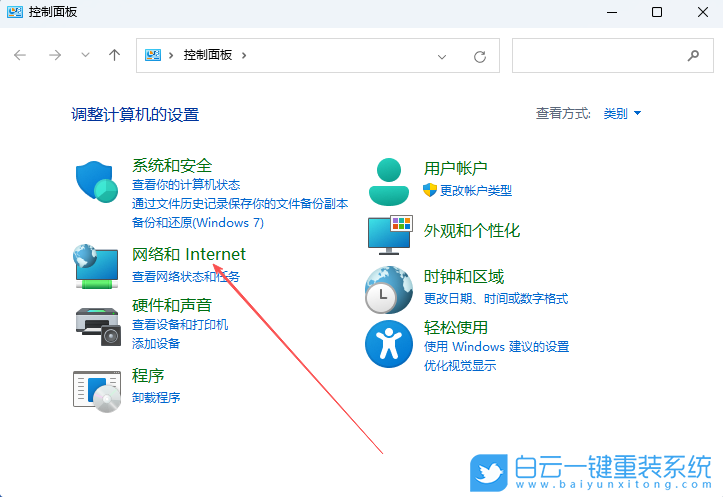Screen dimensions: 723x497
Task: Open 查看你的计算机状态 link
Action: coord(186,184)
